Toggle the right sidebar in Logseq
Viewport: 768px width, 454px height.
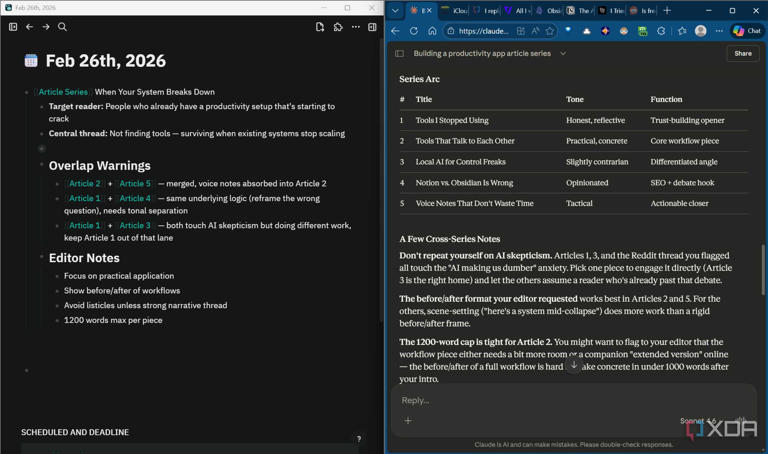(x=372, y=27)
